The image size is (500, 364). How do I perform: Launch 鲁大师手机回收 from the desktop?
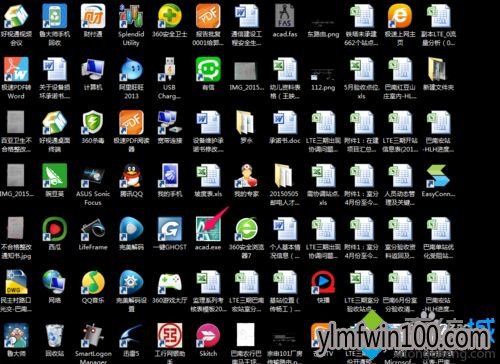click(55, 24)
